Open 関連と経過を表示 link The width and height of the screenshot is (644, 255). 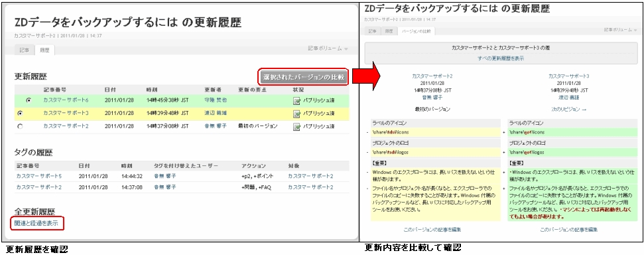click(36, 223)
